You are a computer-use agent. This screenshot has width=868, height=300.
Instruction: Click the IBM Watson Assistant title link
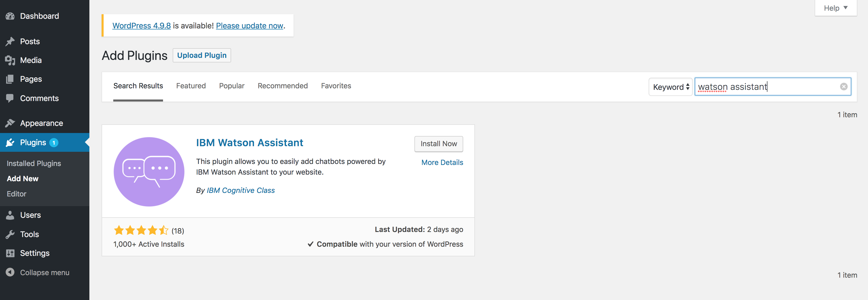point(250,143)
